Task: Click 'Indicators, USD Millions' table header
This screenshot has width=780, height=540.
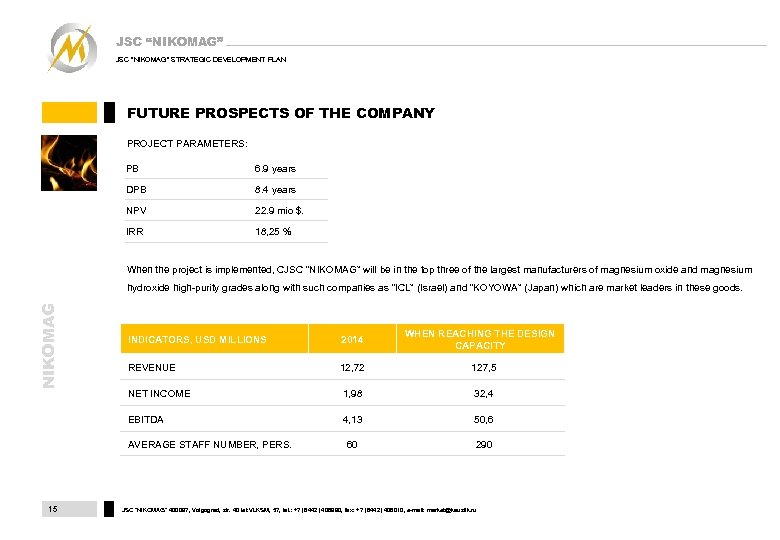Action: click(197, 340)
